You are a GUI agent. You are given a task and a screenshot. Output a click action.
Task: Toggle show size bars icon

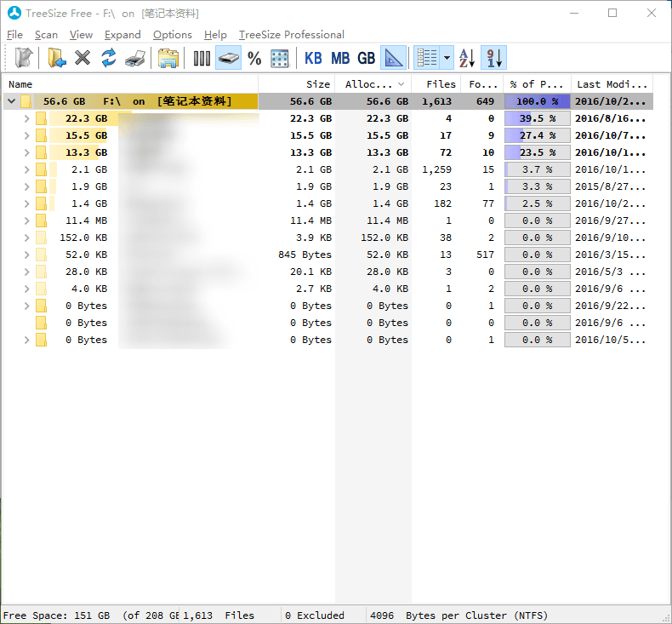pyautogui.click(x=202, y=58)
